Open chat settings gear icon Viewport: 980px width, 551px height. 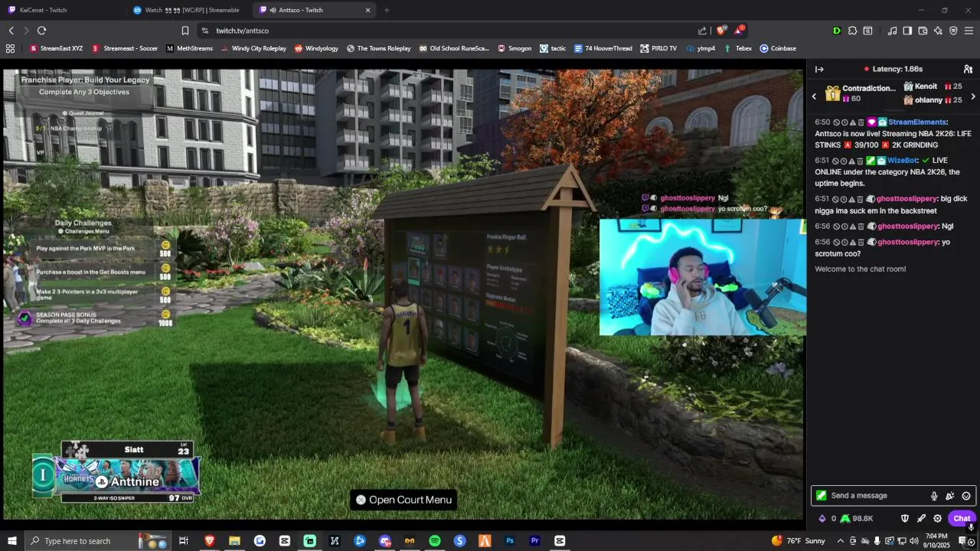pos(937,518)
